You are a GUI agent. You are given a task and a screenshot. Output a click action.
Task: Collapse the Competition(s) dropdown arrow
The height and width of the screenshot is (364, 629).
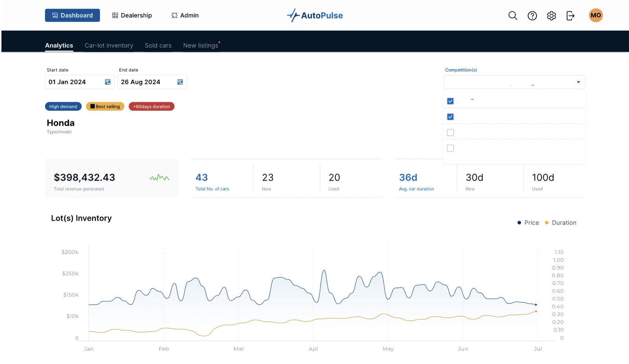coord(578,82)
